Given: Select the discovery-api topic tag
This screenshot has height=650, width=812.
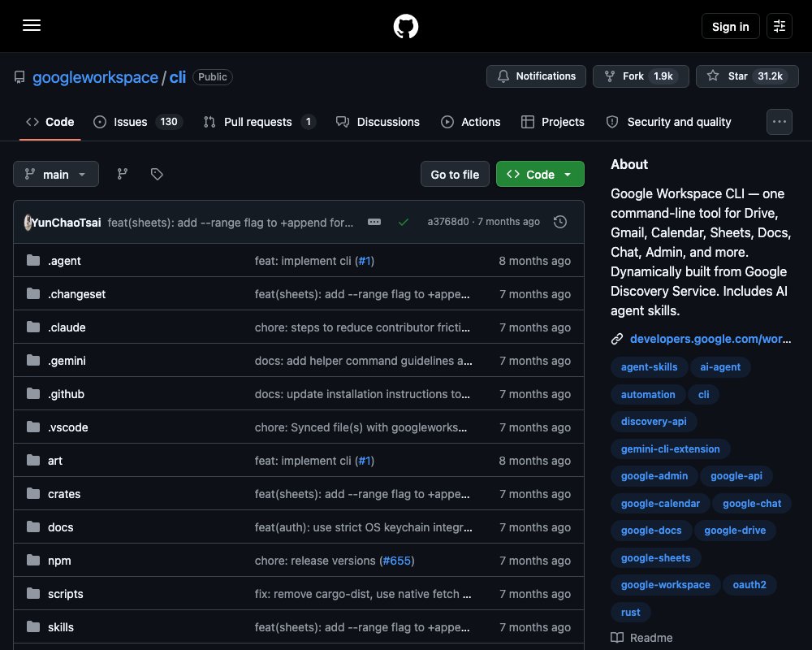Looking at the screenshot, I should pyautogui.click(x=654, y=422).
